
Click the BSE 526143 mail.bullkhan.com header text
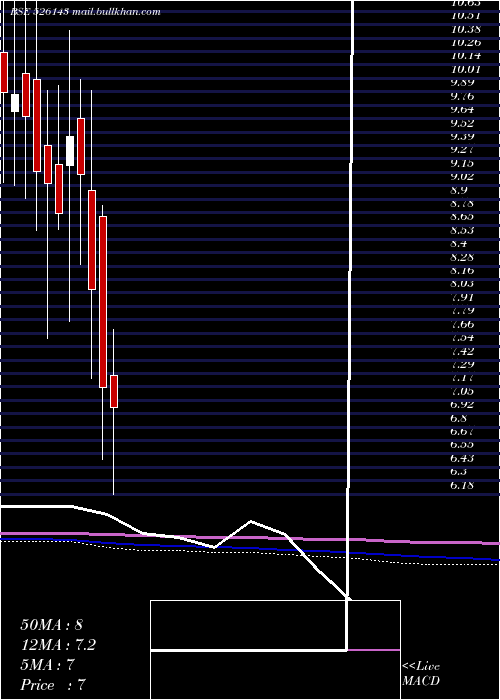[85, 12]
